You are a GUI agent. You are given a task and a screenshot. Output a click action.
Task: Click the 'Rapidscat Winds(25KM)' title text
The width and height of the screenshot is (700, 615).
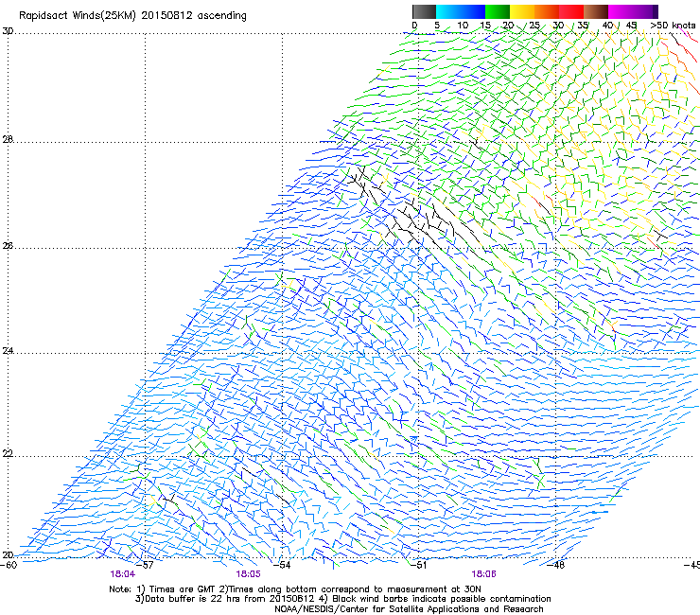click(x=78, y=16)
